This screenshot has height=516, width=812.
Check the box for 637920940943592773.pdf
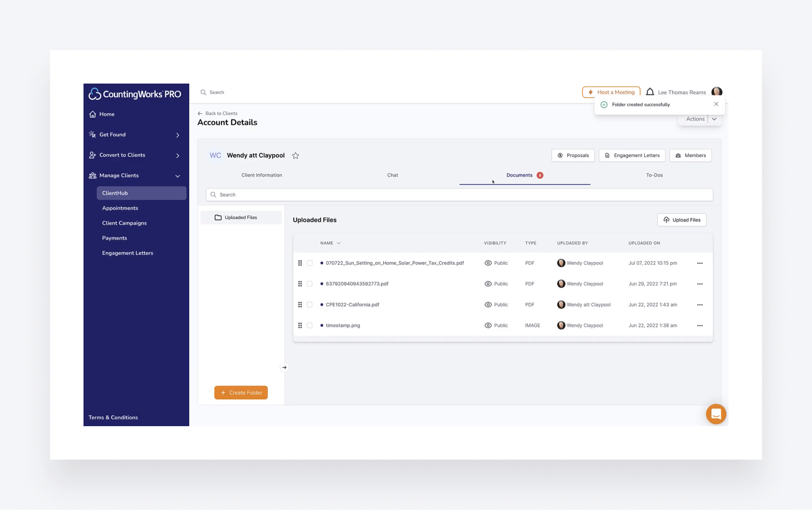310,284
